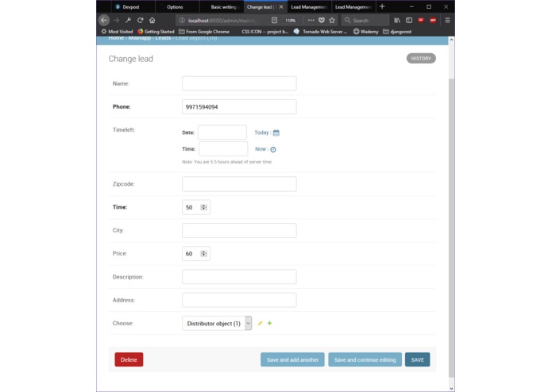The width and height of the screenshot is (552, 392).
Task: Reload the current page
Action: coord(140,21)
